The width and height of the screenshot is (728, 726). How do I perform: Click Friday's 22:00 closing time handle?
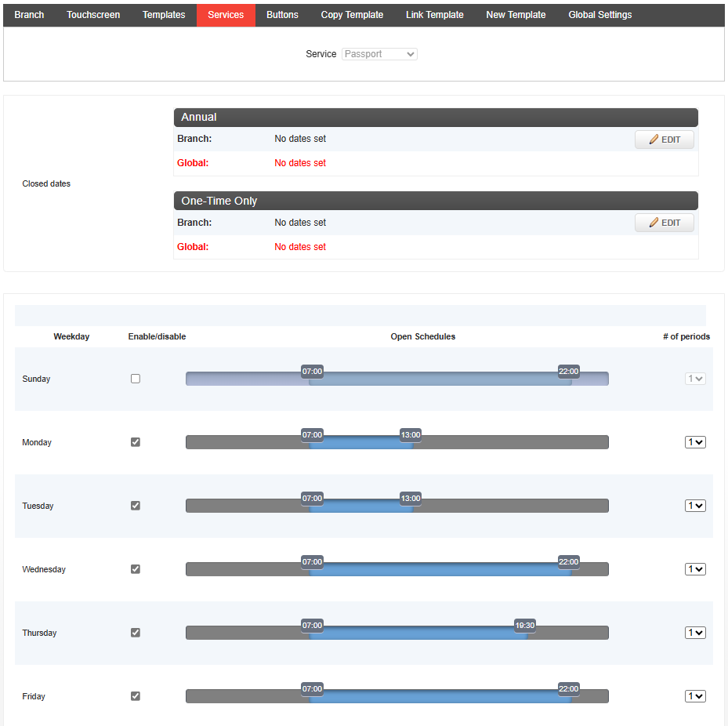(x=568, y=689)
